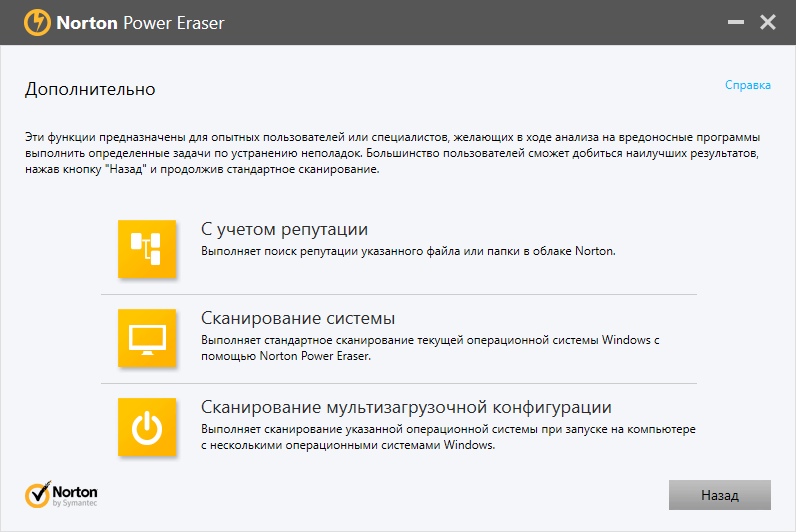Choose the 'Сканирование системы' heading
This screenshot has height=532, width=796.
point(298,318)
